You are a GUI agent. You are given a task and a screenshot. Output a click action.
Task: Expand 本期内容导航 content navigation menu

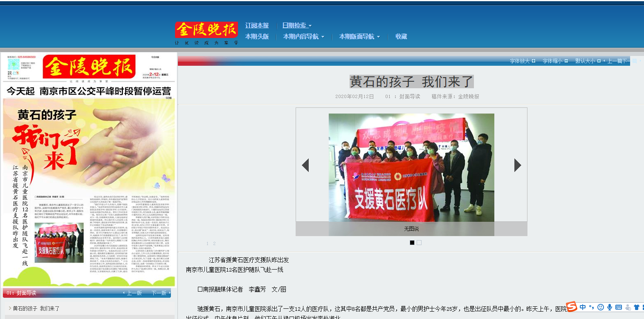[304, 36]
